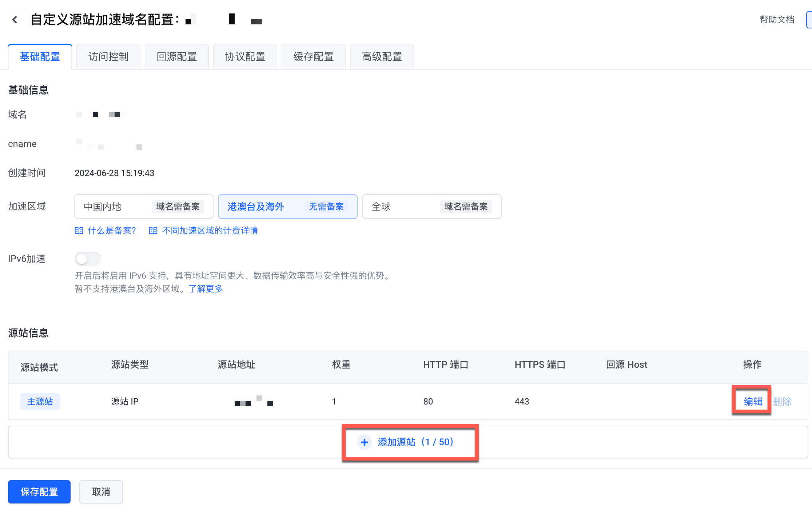The width and height of the screenshot is (812, 510).
Task: Open the 什么是备案? link
Action: click(112, 231)
